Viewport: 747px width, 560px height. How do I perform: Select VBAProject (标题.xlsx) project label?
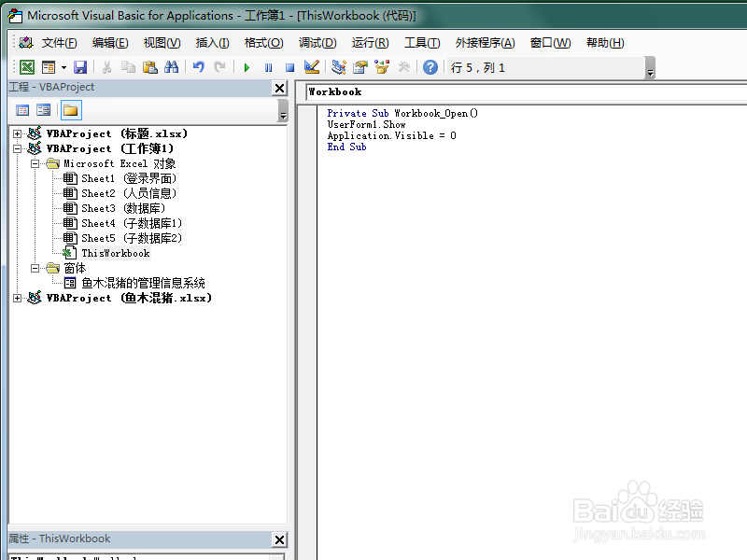[x=118, y=133]
